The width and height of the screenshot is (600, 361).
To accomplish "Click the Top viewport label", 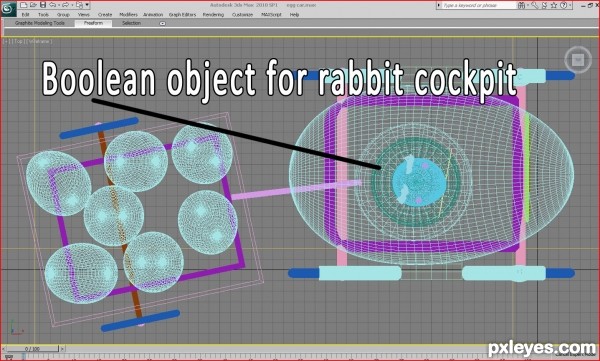I will point(18,41).
